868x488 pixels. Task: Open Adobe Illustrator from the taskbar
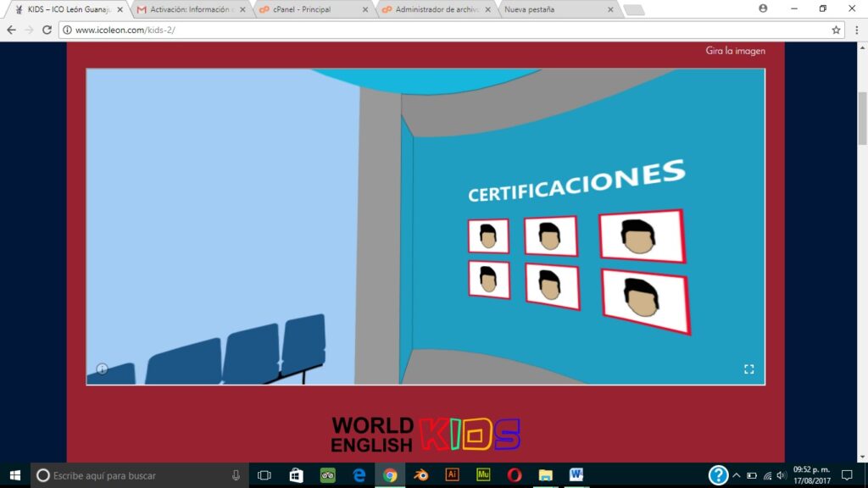[452, 475]
